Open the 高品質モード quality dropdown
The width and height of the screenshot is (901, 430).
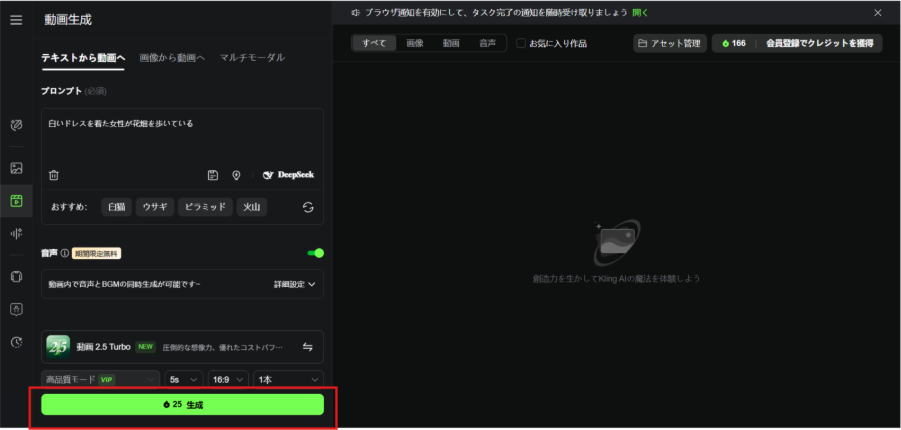[101, 379]
